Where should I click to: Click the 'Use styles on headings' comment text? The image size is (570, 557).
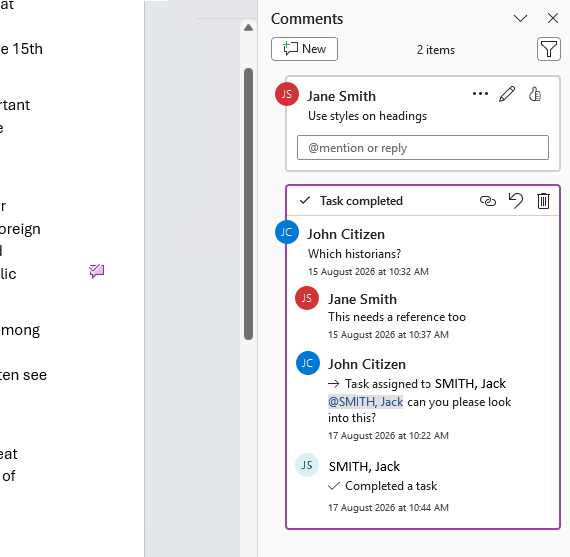(x=368, y=116)
